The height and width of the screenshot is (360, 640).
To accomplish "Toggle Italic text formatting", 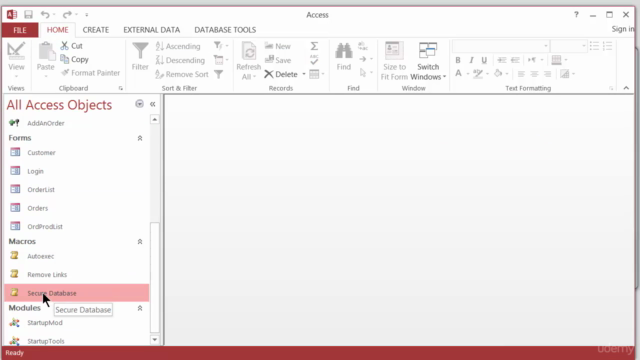I will click(x=471, y=60).
